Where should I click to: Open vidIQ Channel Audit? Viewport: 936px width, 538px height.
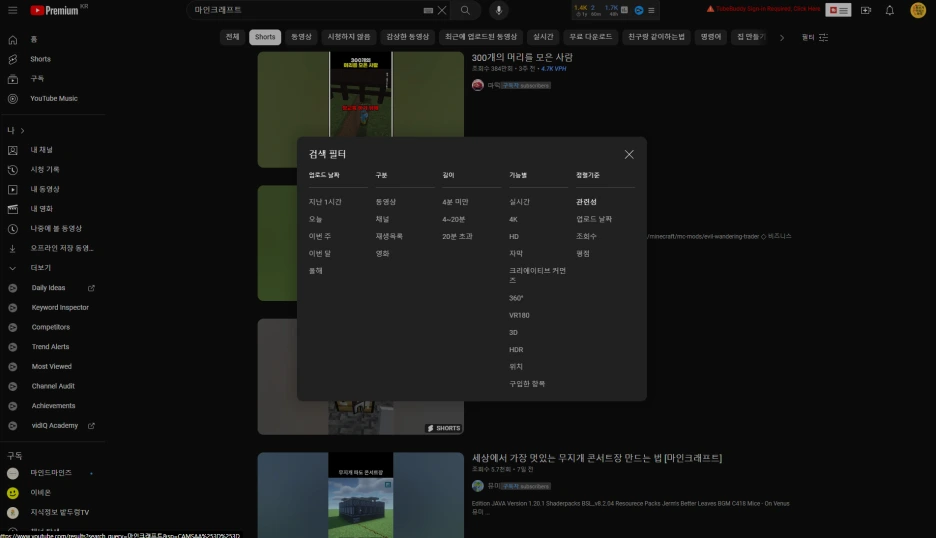[53, 386]
